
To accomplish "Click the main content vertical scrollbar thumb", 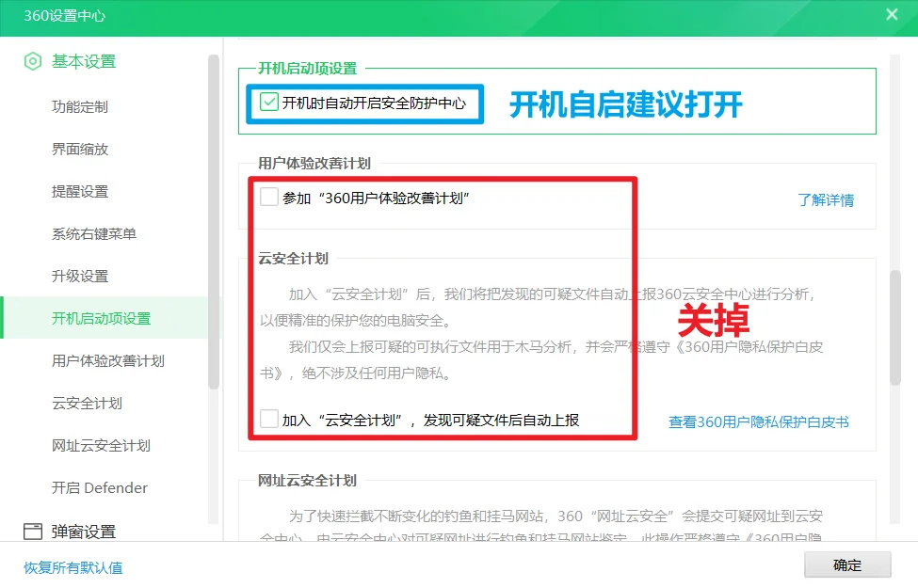I will pyautogui.click(x=894, y=327).
